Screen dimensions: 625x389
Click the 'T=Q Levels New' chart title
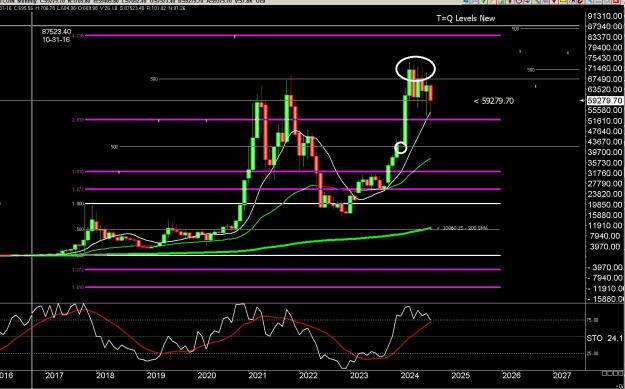coord(466,18)
